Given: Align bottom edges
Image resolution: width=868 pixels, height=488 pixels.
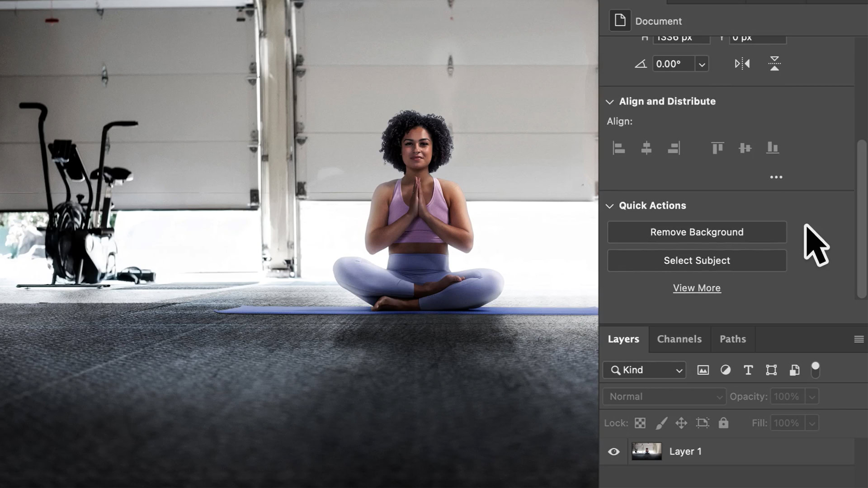Looking at the screenshot, I should [772, 148].
